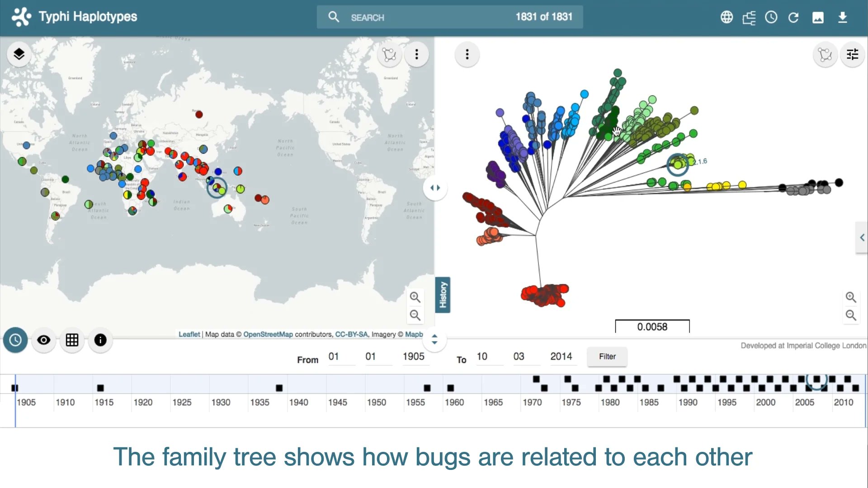Click the map and tree pane divider handle
This screenshot has width=868, height=488.
tap(435, 188)
